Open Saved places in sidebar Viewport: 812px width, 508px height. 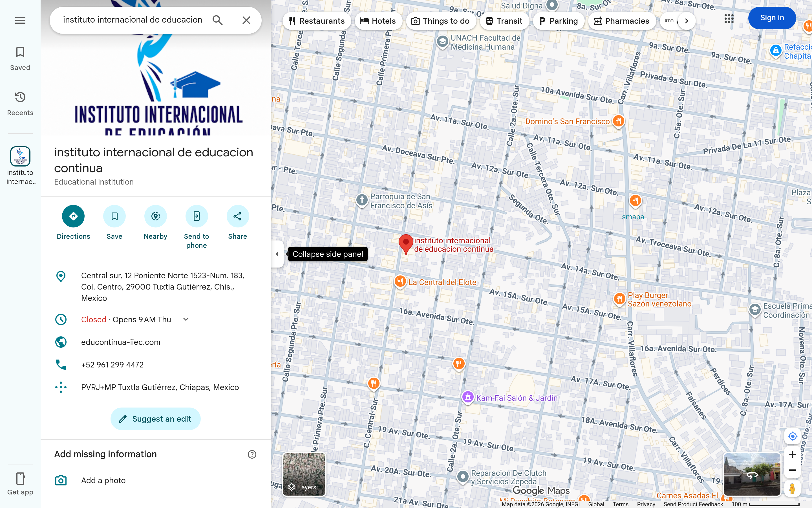pyautogui.click(x=20, y=58)
